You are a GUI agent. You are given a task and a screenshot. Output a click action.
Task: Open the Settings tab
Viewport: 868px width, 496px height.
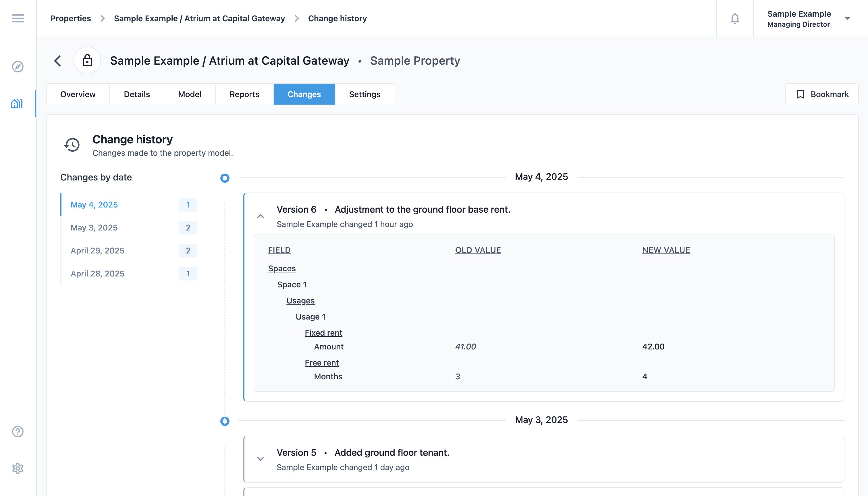point(365,94)
